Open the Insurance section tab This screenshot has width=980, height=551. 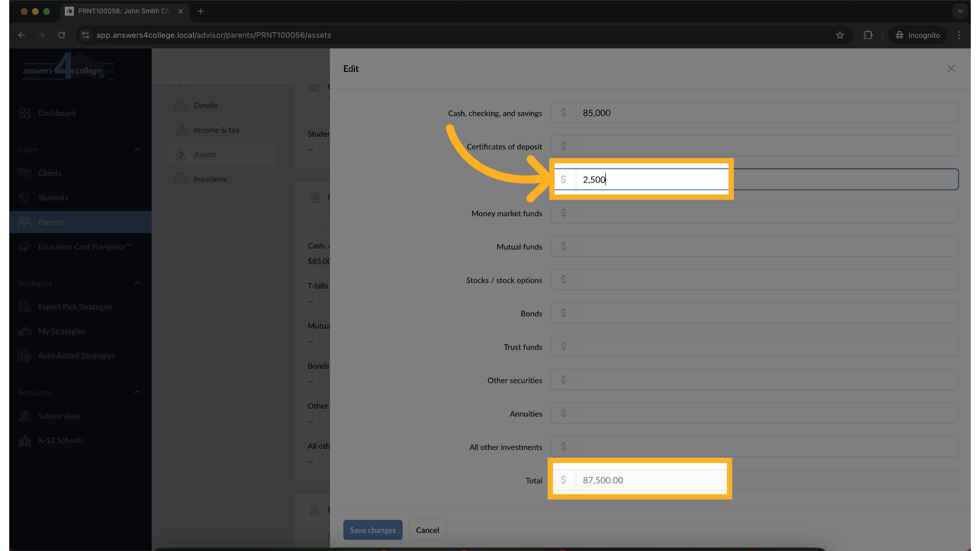(210, 179)
